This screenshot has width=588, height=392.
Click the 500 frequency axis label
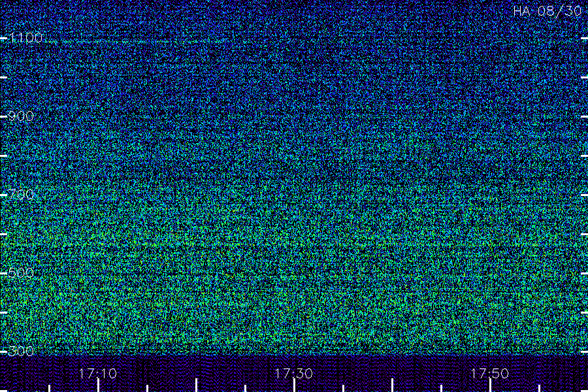21,272
